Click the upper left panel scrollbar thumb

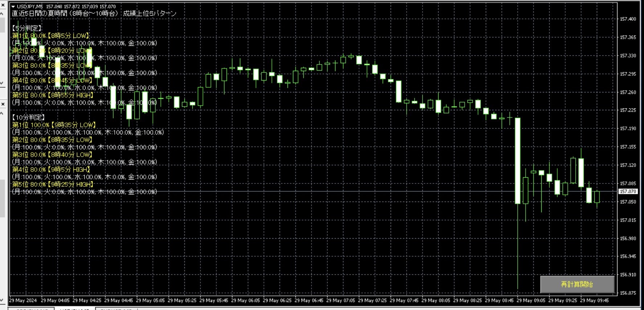coord(2,25)
